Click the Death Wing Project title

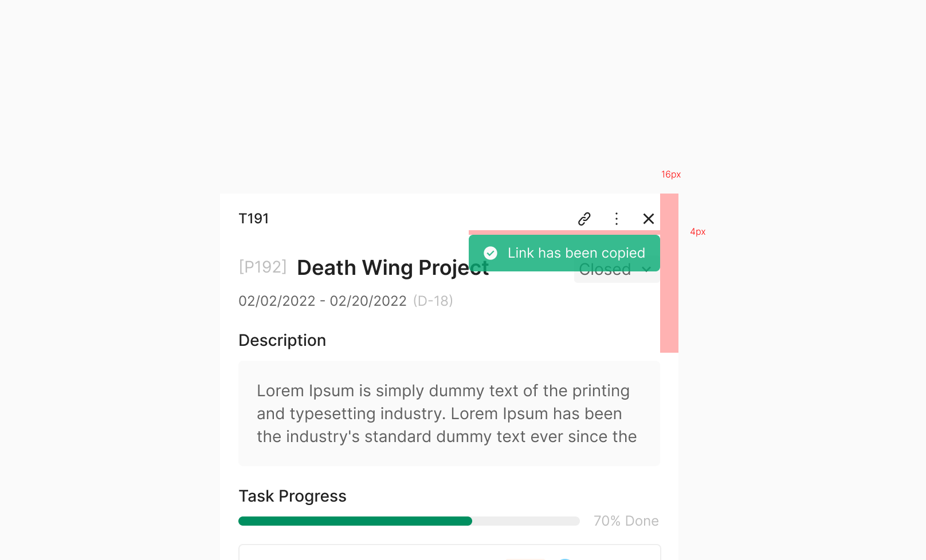[393, 268]
